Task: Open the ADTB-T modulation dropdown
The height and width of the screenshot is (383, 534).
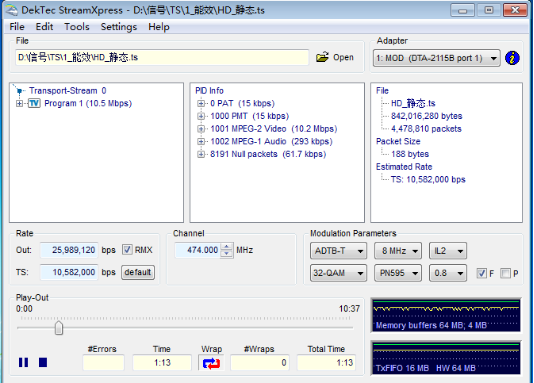Action: point(338,251)
